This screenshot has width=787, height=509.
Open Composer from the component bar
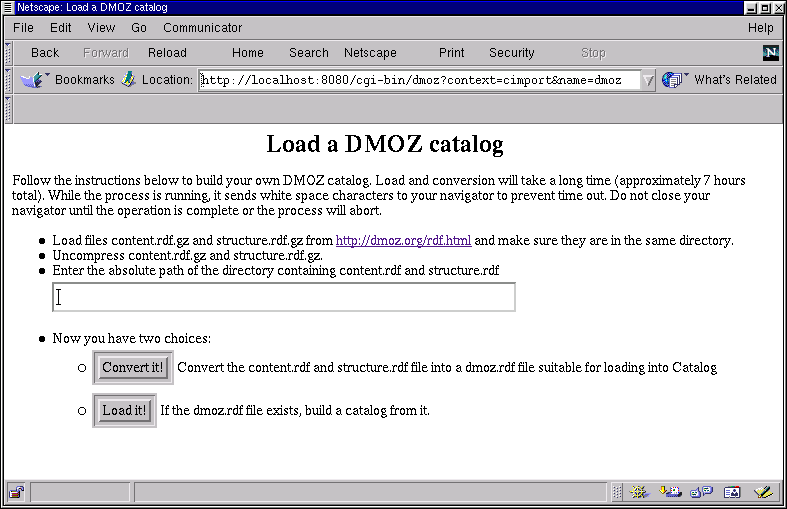pyautogui.click(x=763, y=492)
